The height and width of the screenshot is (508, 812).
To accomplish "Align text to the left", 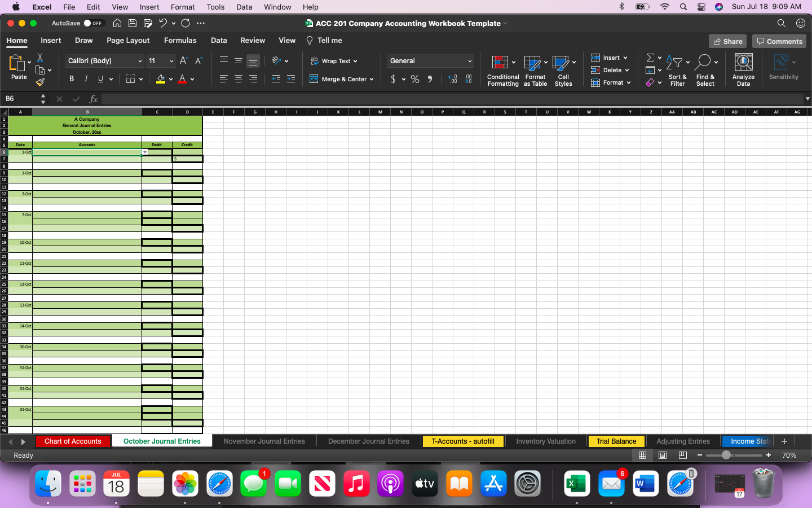I will [x=224, y=79].
